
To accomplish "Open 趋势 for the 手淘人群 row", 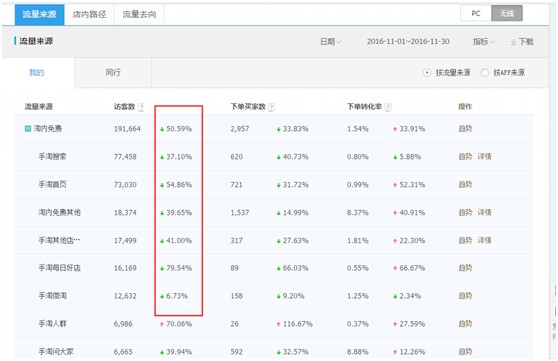I will tap(465, 324).
